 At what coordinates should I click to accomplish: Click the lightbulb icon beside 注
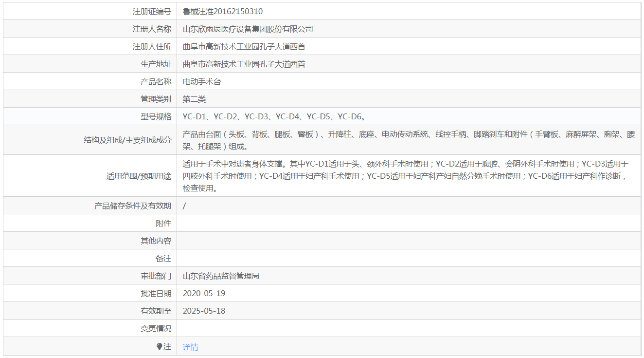pos(159,346)
